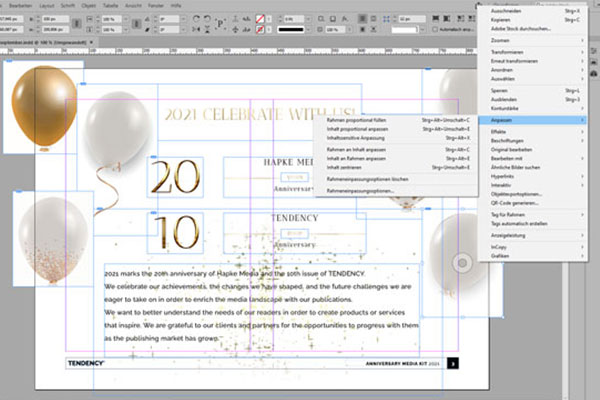The height and width of the screenshot is (400, 600).
Task: Select Inhalt an Rahmen anpassen
Action: (397, 158)
